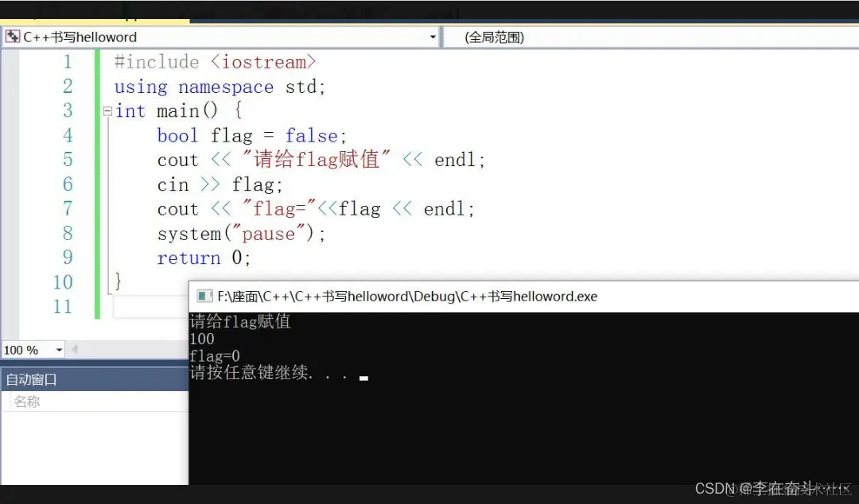Click the 名称 column header

tap(28, 401)
